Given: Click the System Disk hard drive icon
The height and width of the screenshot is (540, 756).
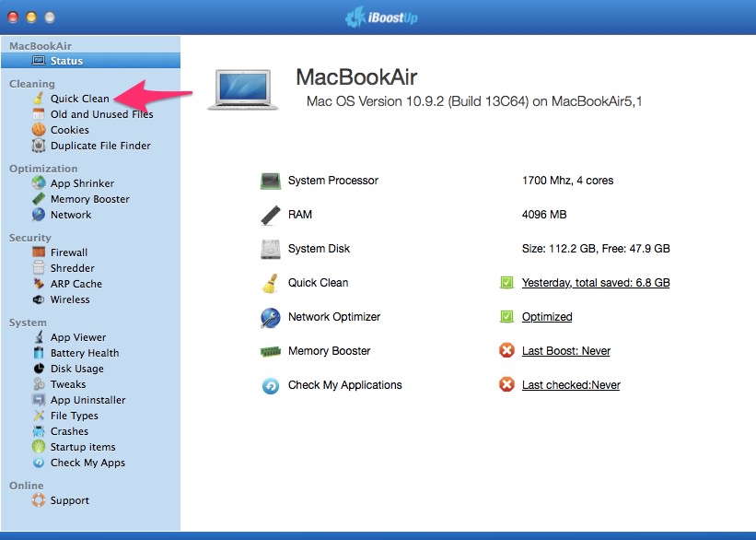Looking at the screenshot, I should (271, 249).
